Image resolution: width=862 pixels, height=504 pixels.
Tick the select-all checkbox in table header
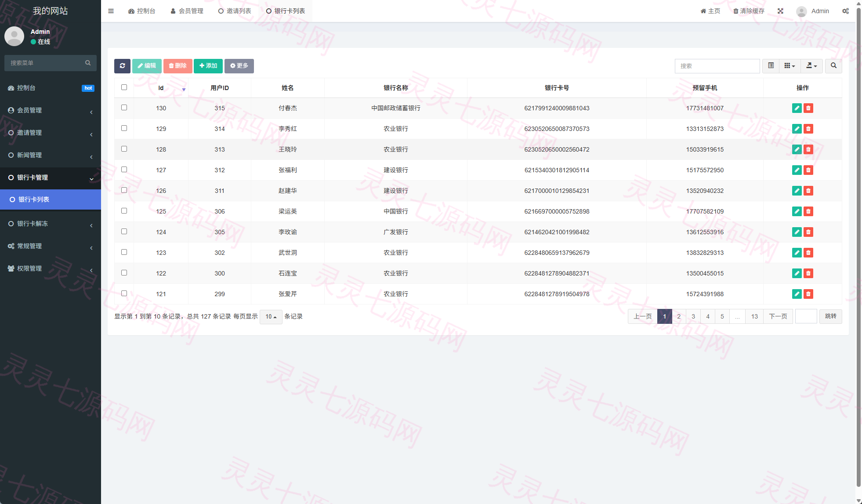(124, 87)
